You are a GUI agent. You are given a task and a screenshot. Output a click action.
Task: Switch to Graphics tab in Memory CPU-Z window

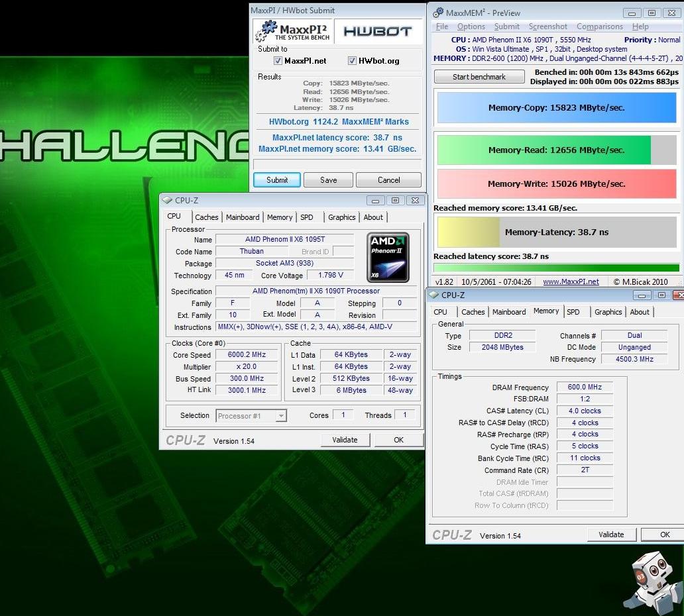click(x=608, y=312)
